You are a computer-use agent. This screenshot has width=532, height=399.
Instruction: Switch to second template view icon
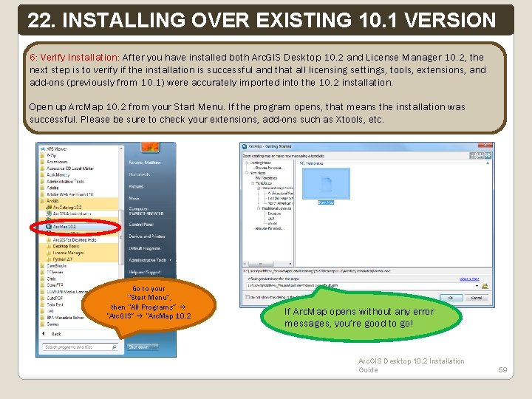(480, 155)
